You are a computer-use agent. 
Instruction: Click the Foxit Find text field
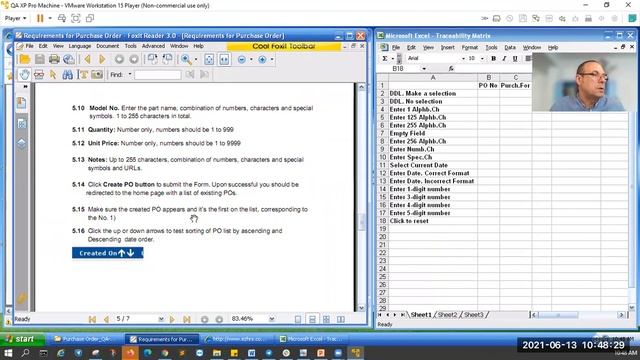158,75
